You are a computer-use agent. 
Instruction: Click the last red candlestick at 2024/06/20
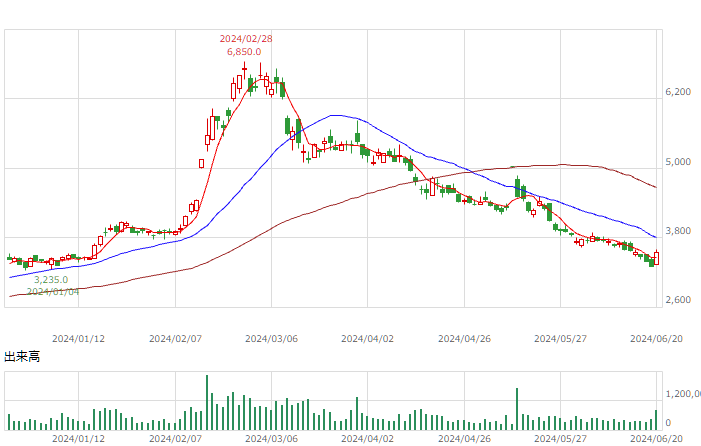656,258
